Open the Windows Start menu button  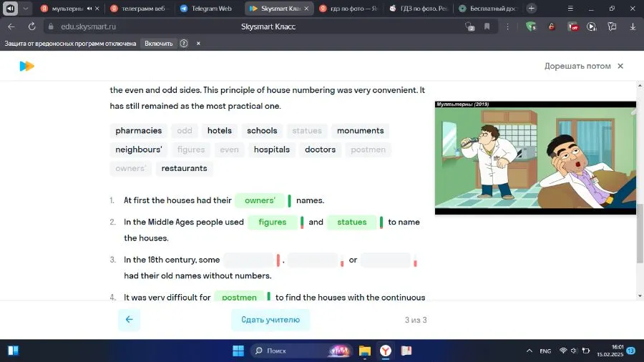[x=238, y=351]
